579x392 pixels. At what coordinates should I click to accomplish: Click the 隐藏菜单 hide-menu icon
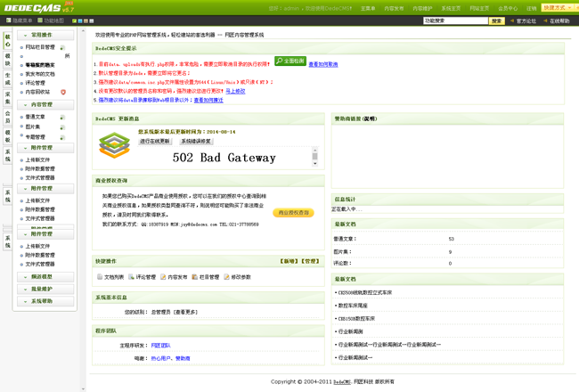point(9,20)
